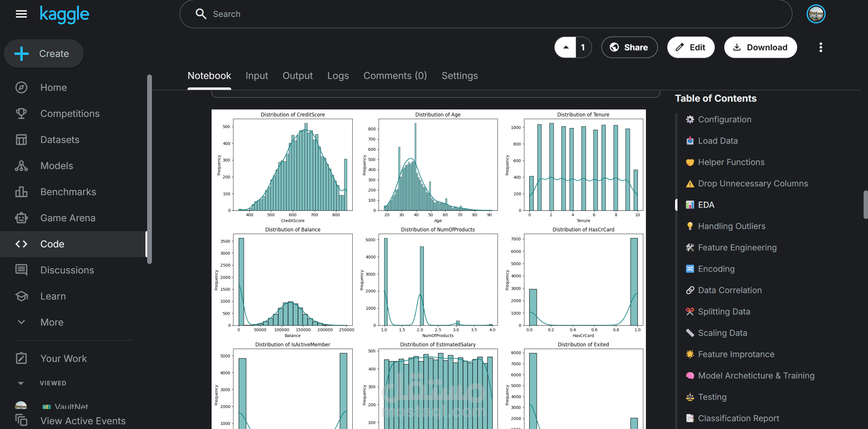868x429 pixels.
Task: Upvote the notebook with arrow button
Action: point(566,47)
